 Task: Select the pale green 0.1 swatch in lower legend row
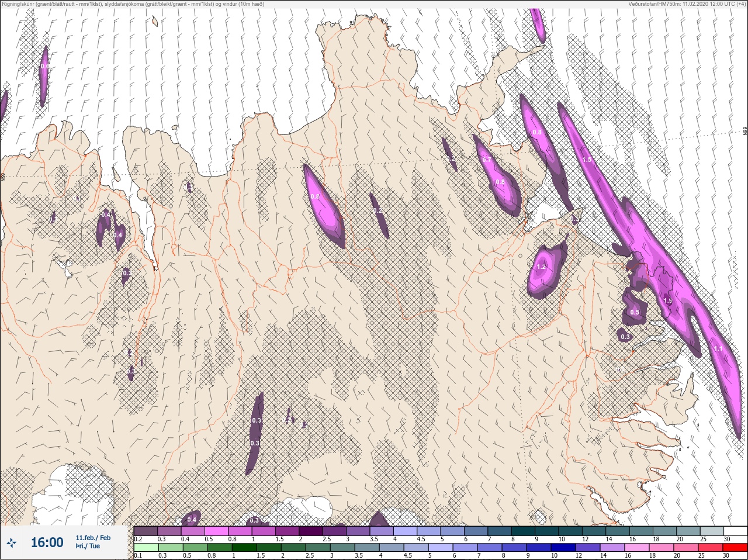pos(146,548)
